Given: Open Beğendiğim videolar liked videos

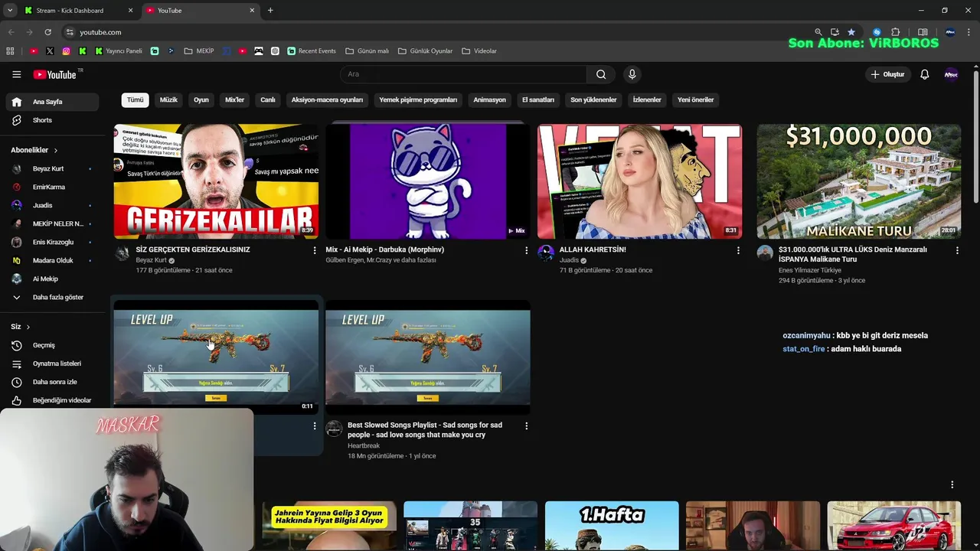Looking at the screenshot, I should click(52, 400).
